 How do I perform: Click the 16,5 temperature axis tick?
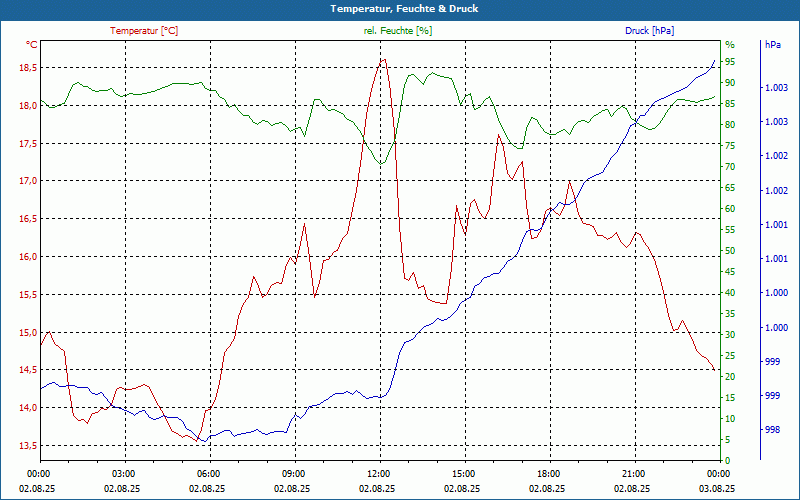tap(29, 219)
